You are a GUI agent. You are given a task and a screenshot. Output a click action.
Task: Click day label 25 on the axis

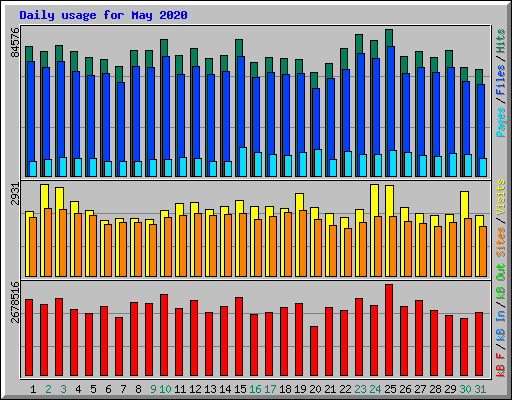coord(390,389)
